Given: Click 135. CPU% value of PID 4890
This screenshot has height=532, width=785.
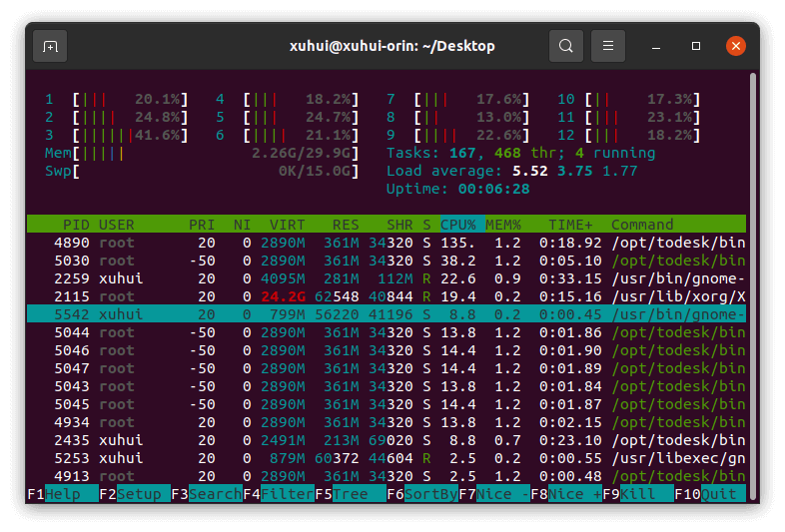Looking at the screenshot, I should (457, 243).
